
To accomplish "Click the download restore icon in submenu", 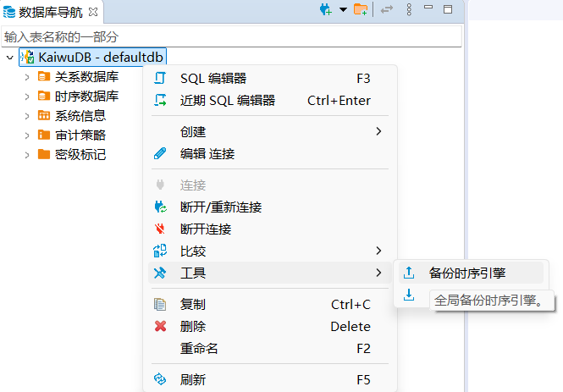I will (409, 295).
